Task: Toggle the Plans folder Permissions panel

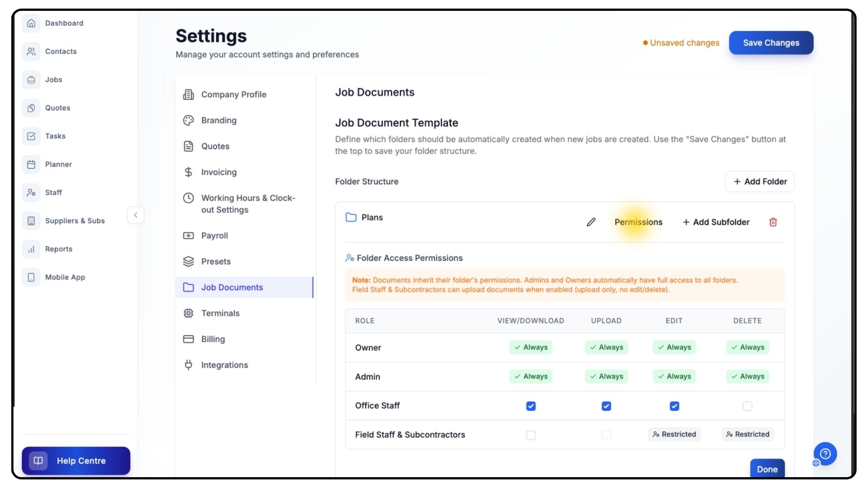Action: click(638, 222)
